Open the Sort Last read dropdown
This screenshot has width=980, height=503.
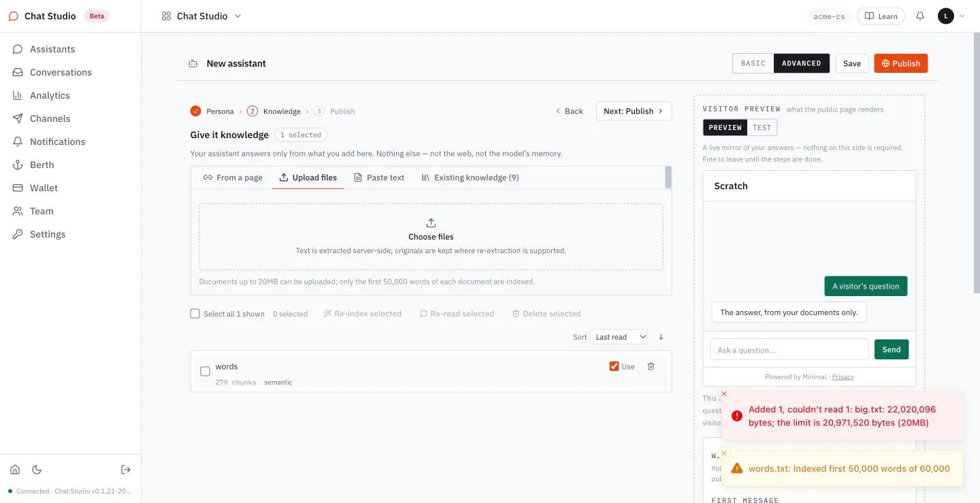click(x=619, y=337)
